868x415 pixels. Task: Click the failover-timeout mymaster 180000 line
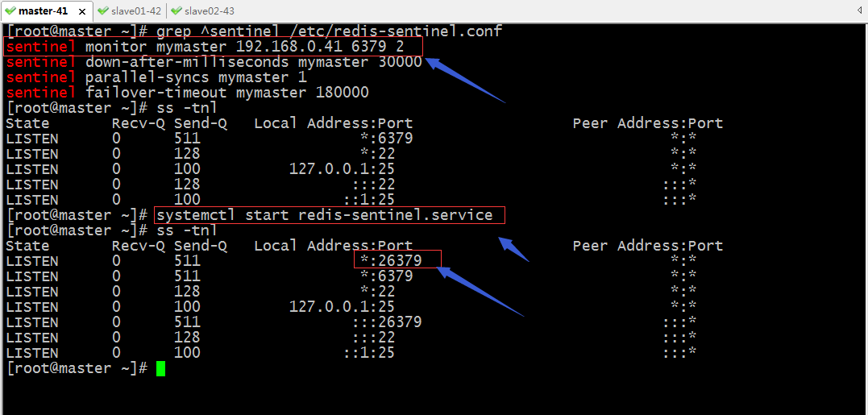point(188,93)
